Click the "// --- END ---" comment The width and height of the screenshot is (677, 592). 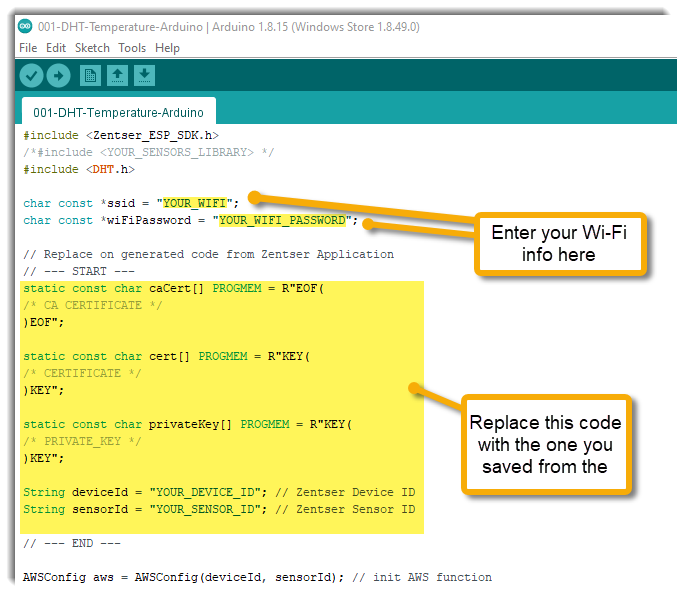72,543
